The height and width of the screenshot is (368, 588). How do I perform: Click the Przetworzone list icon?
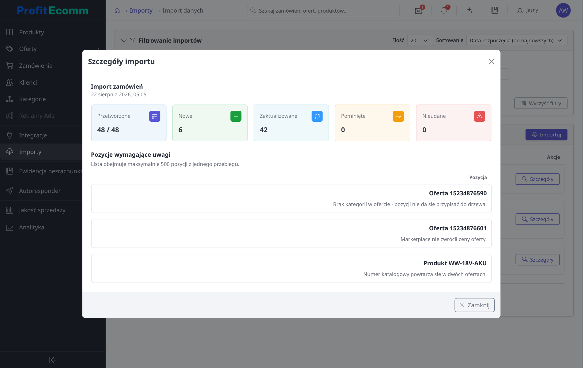[x=155, y=116]
